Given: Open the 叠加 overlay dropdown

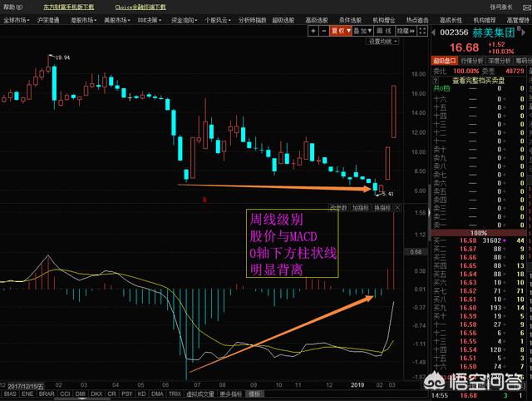Looking at the screenshot, I should (362, 31).
